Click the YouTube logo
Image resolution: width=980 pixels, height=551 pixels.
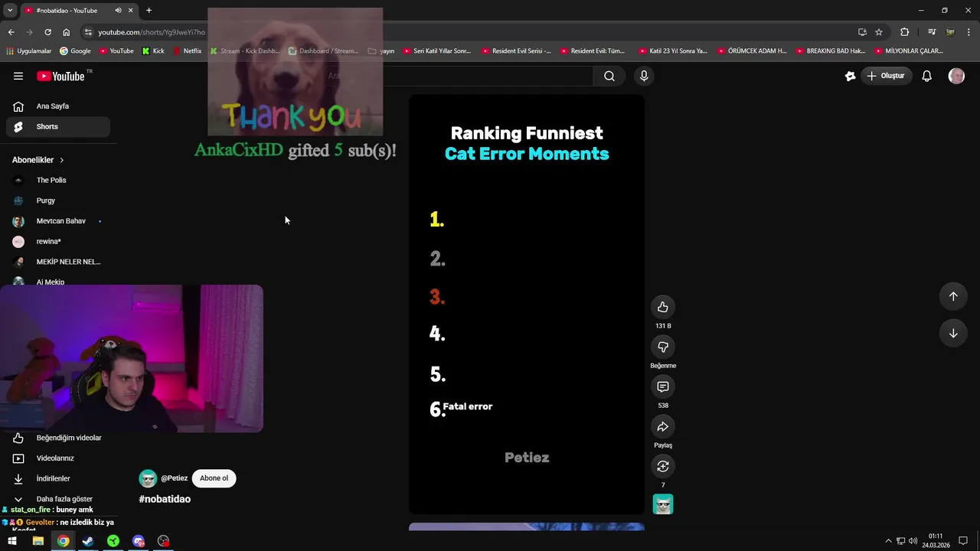[x=60, y=76]
